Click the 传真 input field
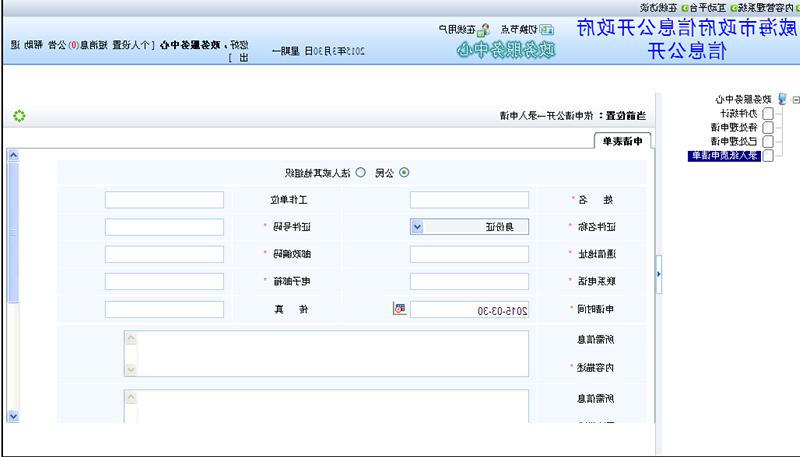This screenshot has height=457, width=800. click(x=164, y=309)
